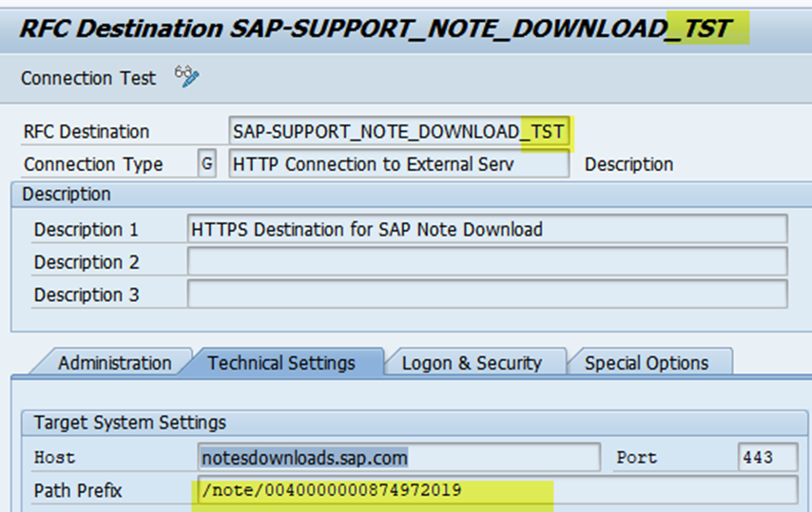Click the RFC Destination window title text

pos(376,28)
